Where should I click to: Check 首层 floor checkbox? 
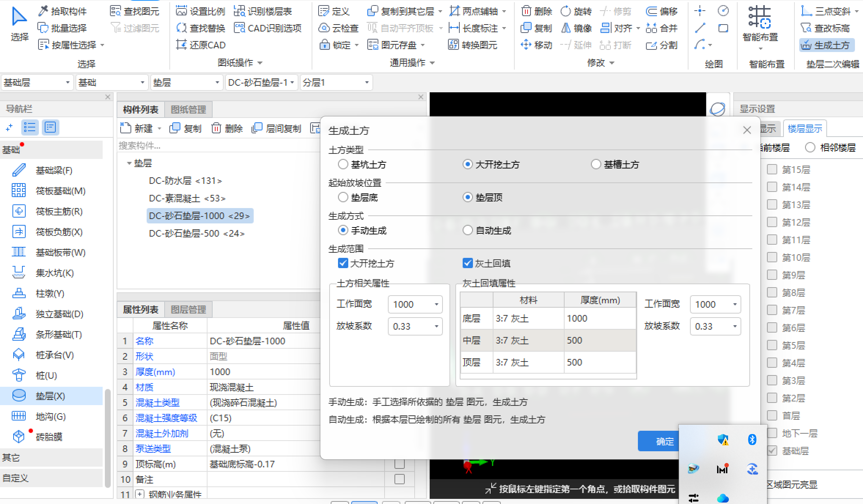(772, 416)
